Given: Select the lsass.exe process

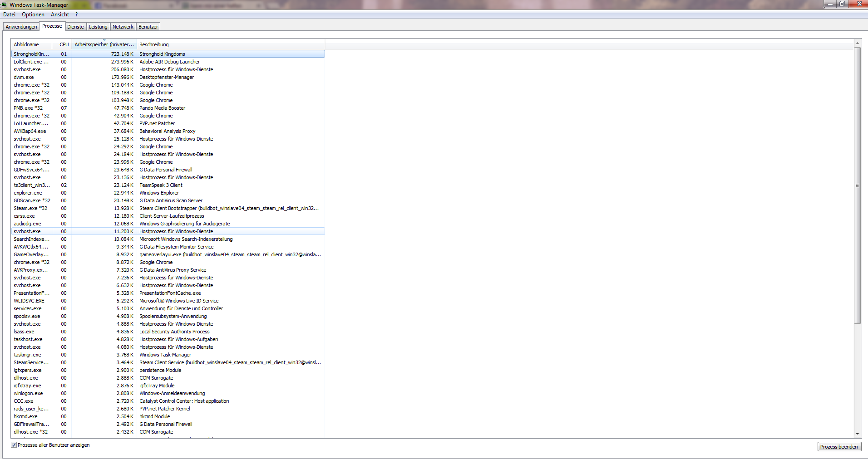Looking at the screenshot, I should tap(168, 332).
